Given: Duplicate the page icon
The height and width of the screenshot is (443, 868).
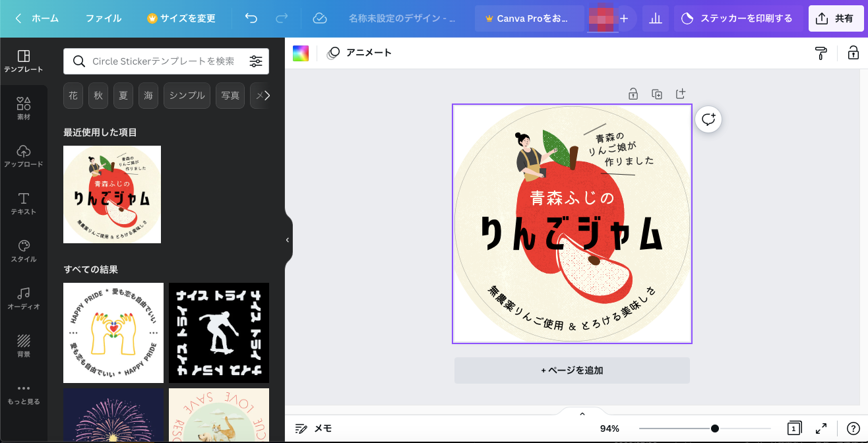Looking at the screenshot, I should click(x=657, y=94).
